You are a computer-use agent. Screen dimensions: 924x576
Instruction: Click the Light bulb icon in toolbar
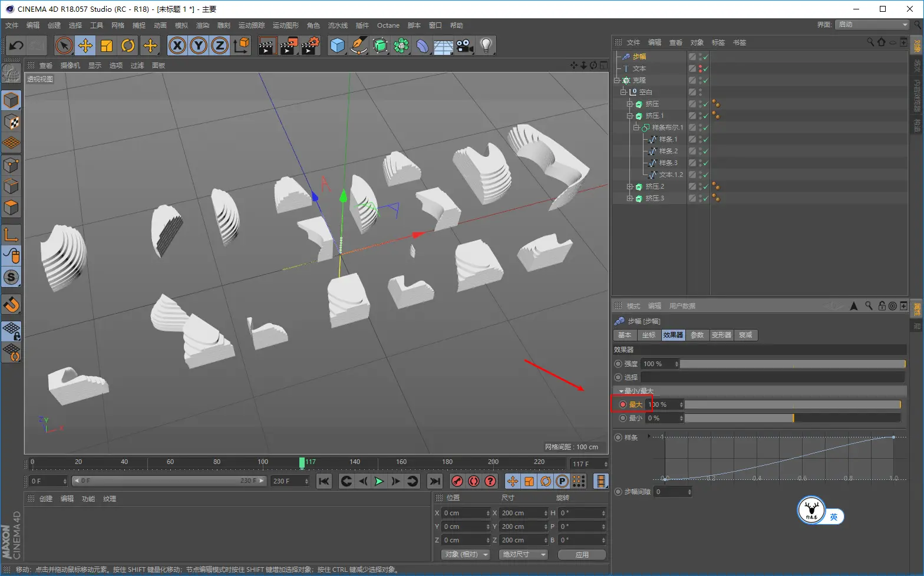[x=486, y=45]
